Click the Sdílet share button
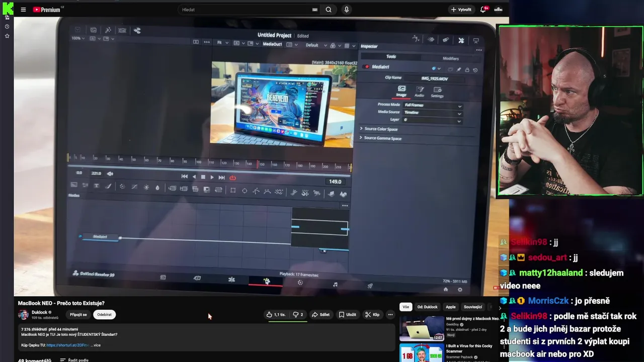 coord(320,315)
